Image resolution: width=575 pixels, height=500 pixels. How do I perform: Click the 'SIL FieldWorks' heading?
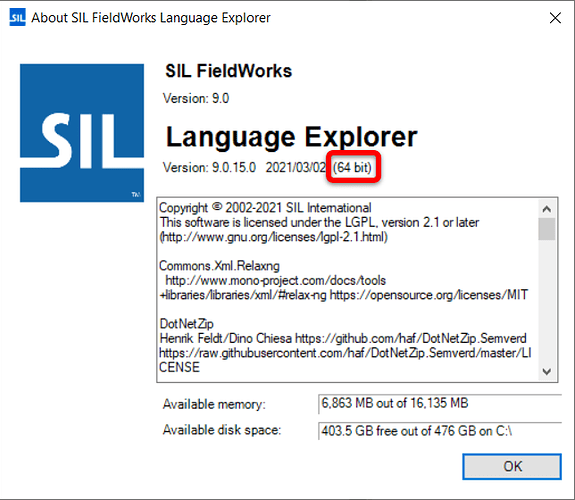(x=228, y=71)
